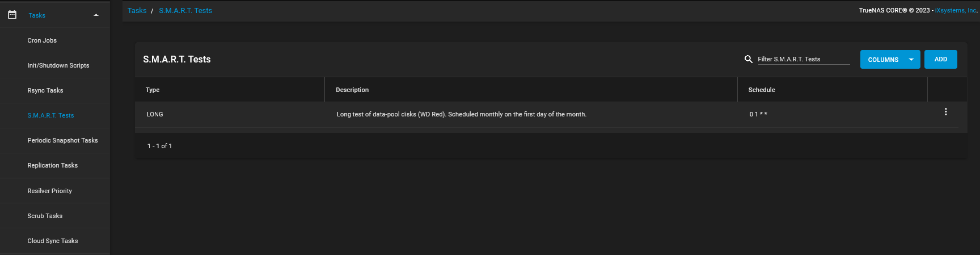Open the three-dot menu for LONG test
The width and height of the screenshot is (980, 255).
point(945,112)
